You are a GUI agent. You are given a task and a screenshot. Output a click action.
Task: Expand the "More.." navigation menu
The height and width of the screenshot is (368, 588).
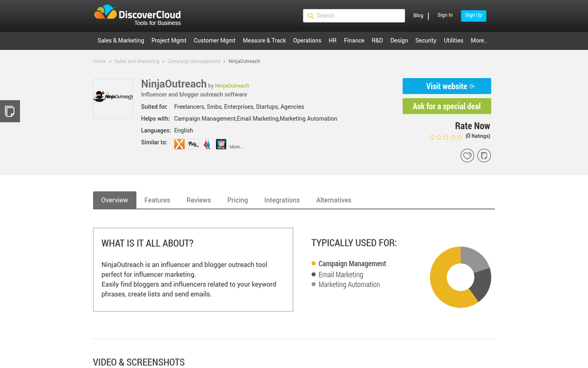coord(478,41)
